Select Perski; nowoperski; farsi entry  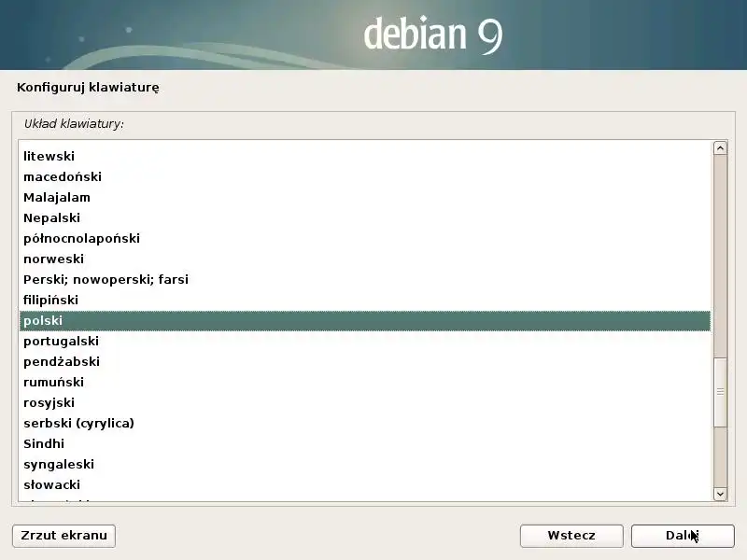pyautogui.click(x=365, y=279)
